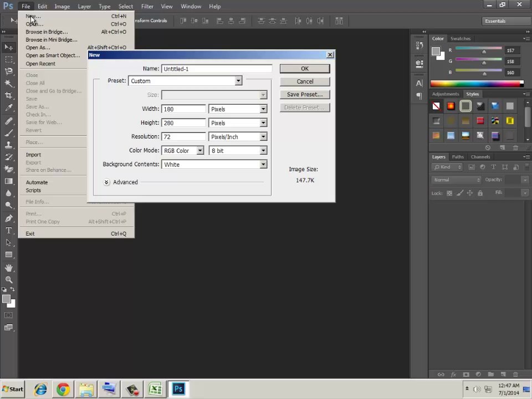Screen dimensions: 532x399
Task: Select the Healing Brush tool
Action: (x=9, y=121)
